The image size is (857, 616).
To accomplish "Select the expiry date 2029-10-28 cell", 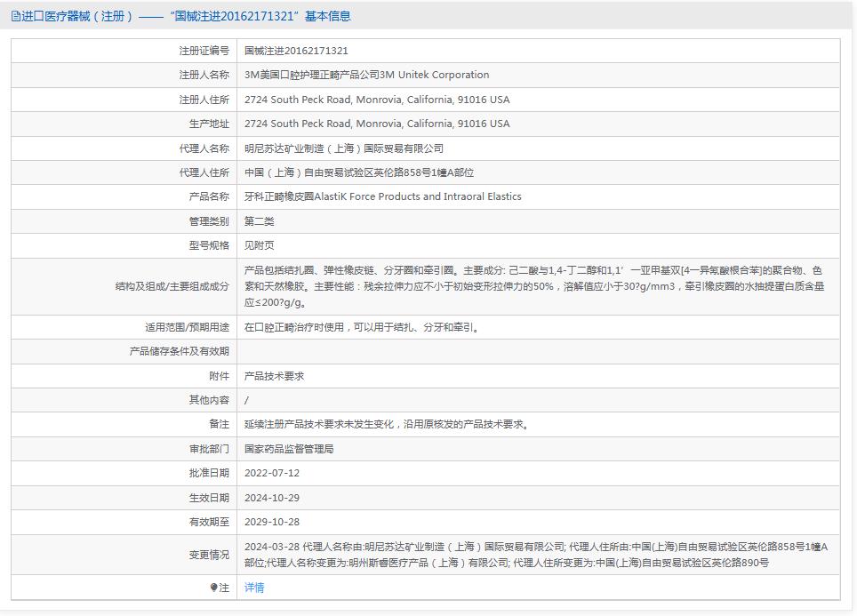I will tap(269, 521).
